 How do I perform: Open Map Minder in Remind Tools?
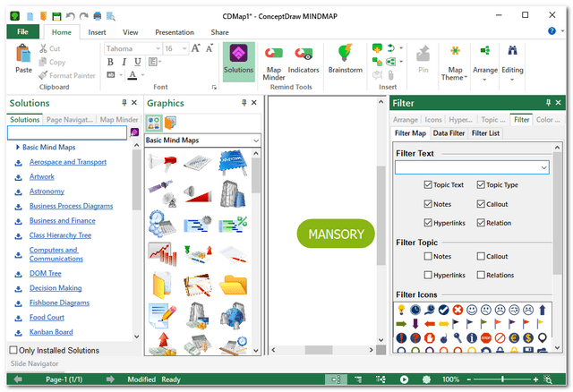[274, 63]
